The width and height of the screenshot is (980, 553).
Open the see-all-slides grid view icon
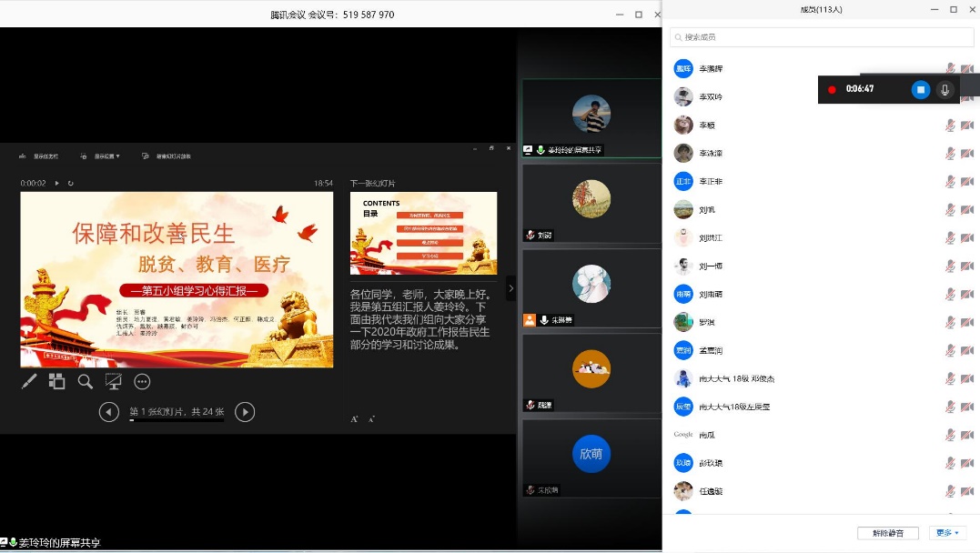click(x=56, y=382)
